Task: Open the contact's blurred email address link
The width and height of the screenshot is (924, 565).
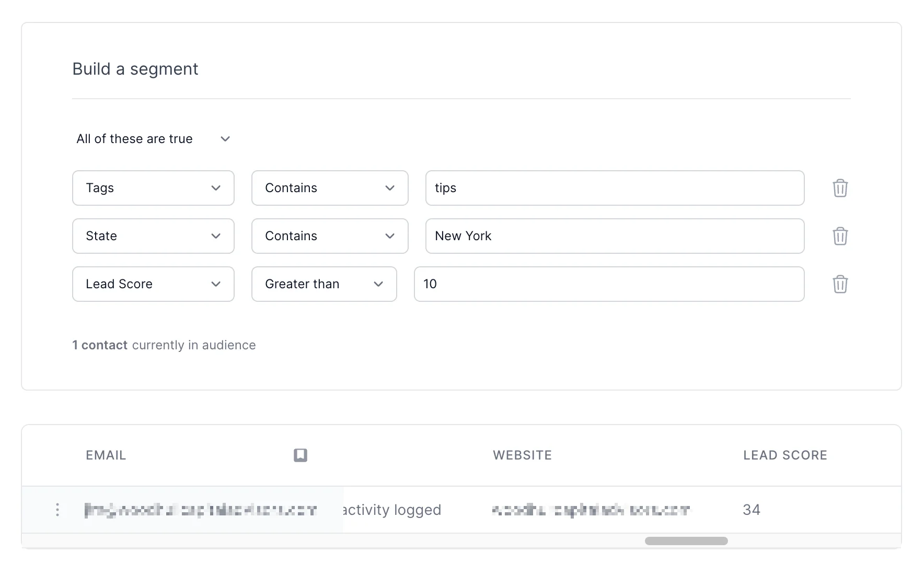Action: (201, 510)
